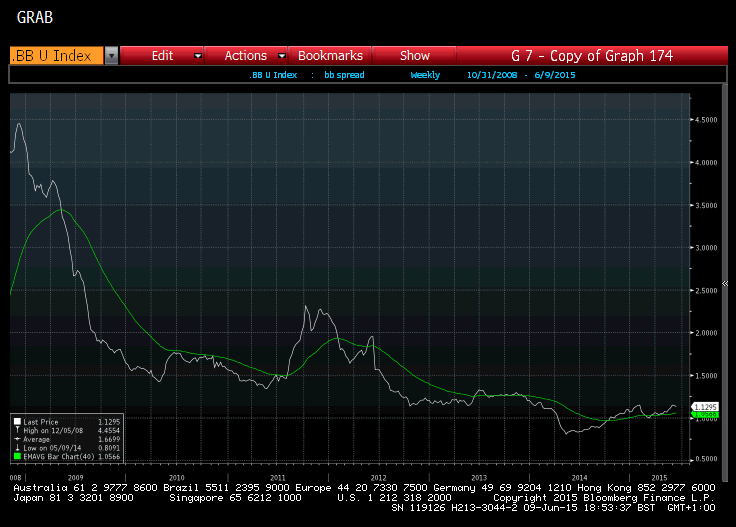Click the Show button
Screen dimensions: 736x527
(414, 56)
